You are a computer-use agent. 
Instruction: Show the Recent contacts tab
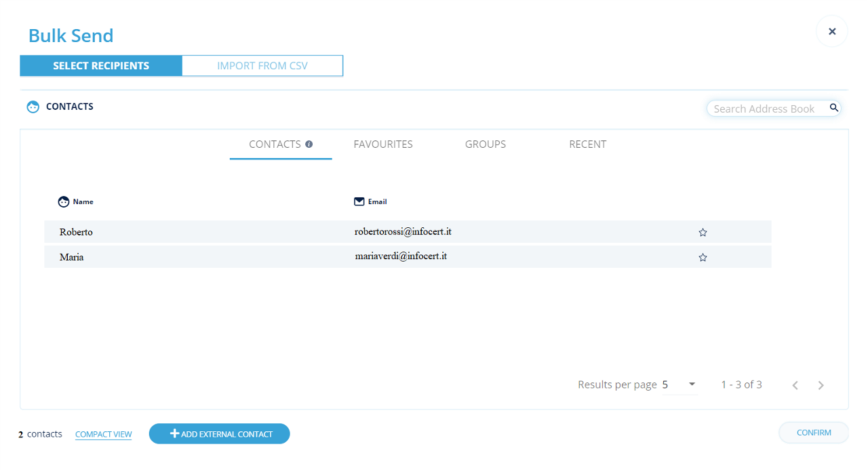click(x=587, y=144)
